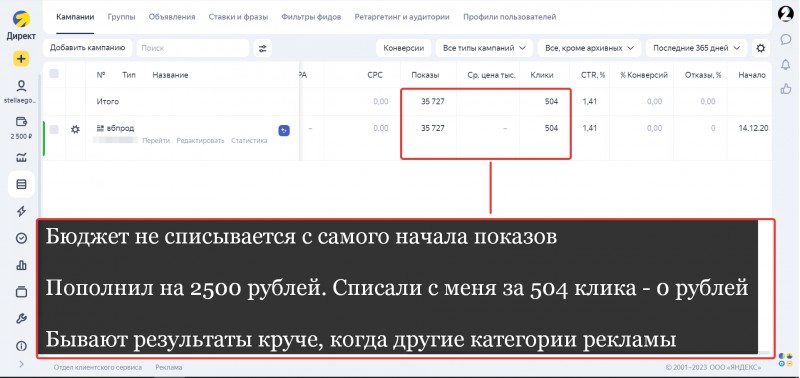Switch to the Ставки и фразы tab
Viewport: 800px width, 378px height.
tap(238, 17)
